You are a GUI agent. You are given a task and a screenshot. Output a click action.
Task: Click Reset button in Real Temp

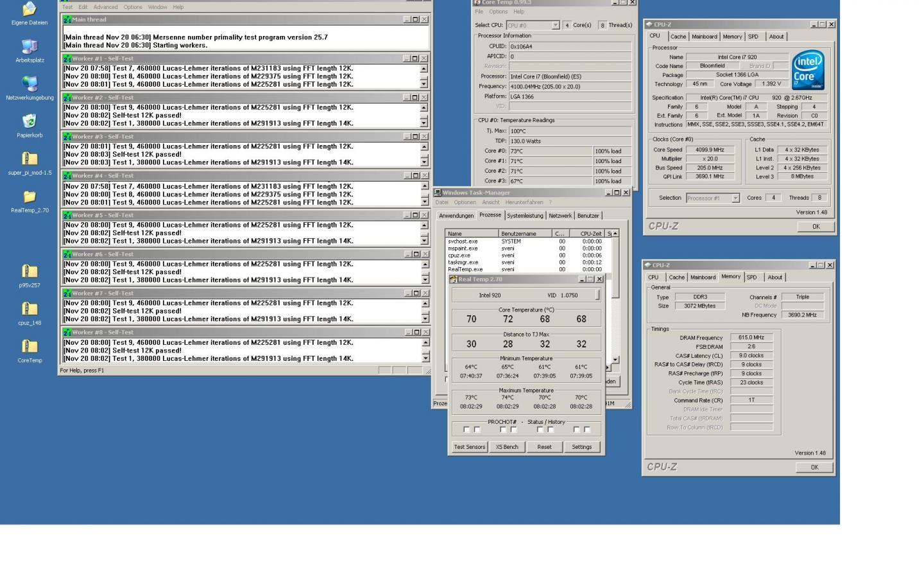pos(544,447)
